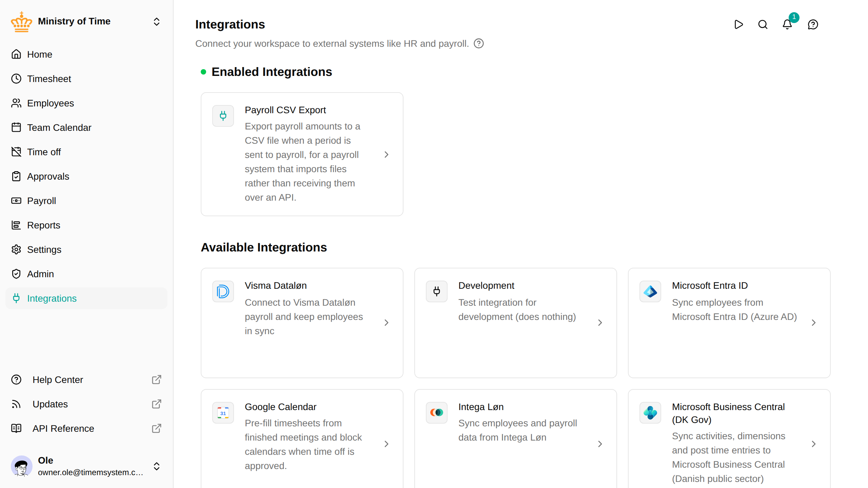
Task: Open Integega Løn via its chevron
Action: pos(600,444)
